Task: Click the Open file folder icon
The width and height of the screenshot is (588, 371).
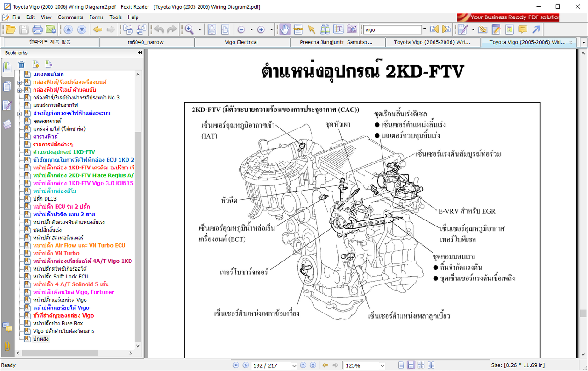Action: coord(11,29)
